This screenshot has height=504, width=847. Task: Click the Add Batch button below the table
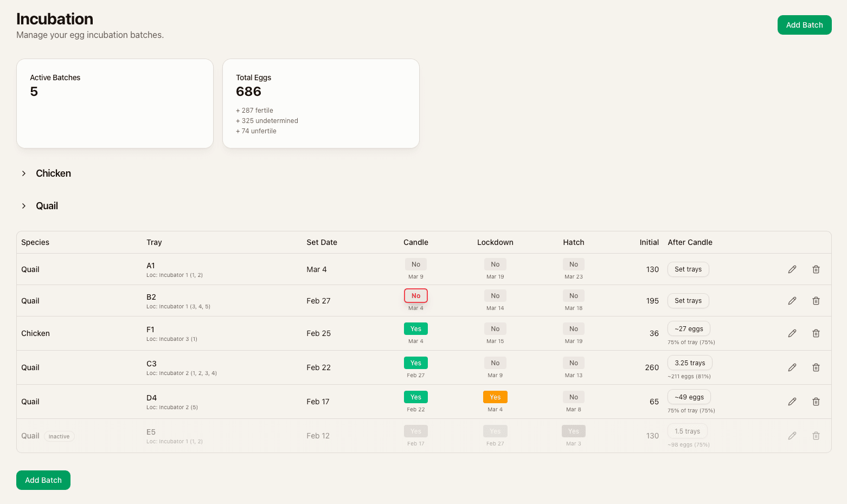pos(43,480)
